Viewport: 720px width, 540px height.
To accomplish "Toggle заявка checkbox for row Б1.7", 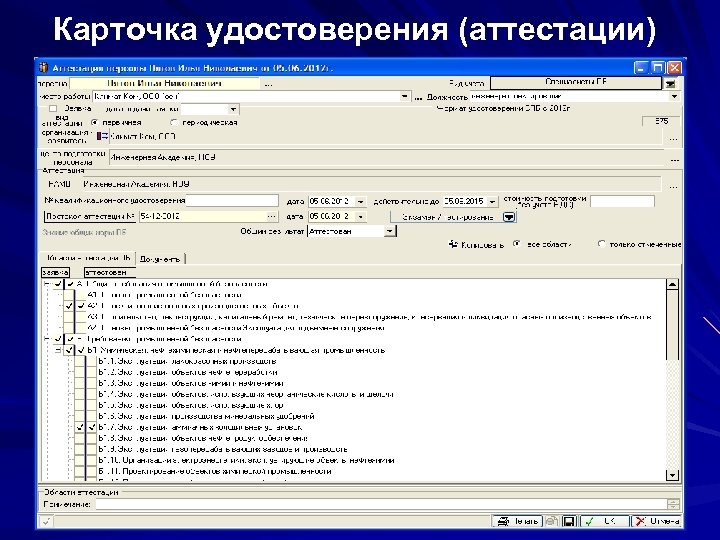I will tap(80, 428).
